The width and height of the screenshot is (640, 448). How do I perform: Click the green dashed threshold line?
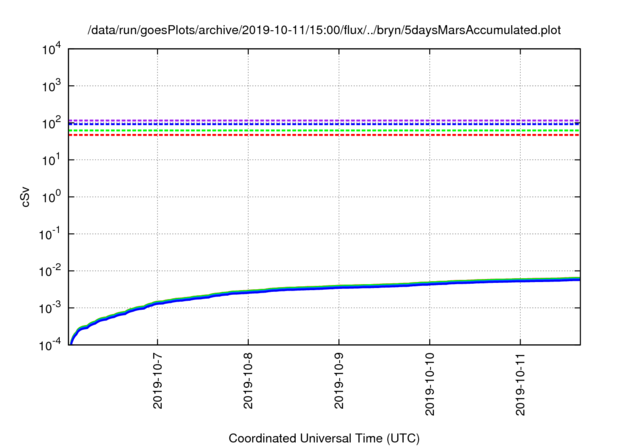(x=324, y=131)
